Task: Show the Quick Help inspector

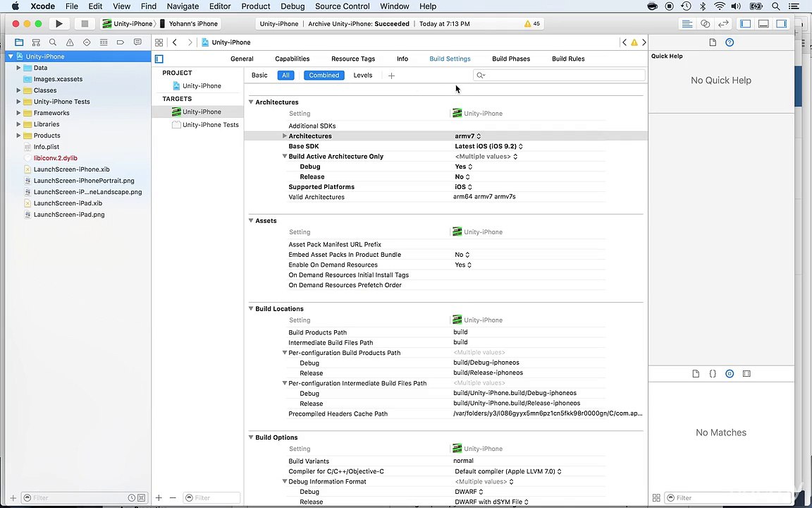Action: (730, 42)
